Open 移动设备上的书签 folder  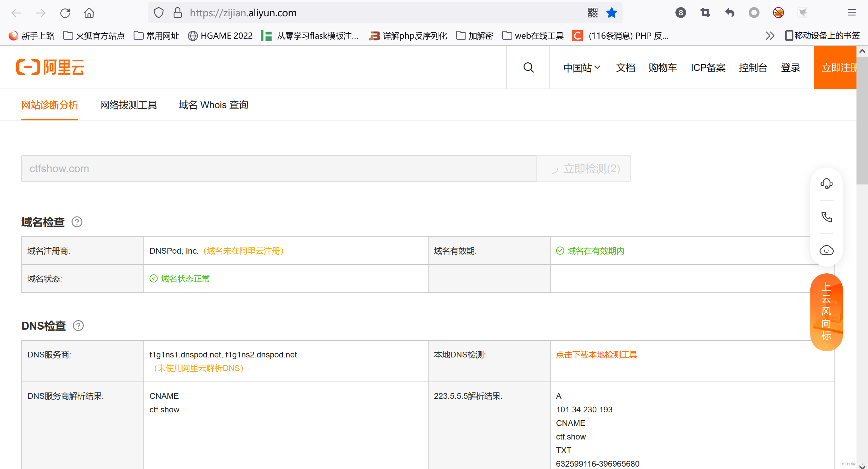point(823,36)
